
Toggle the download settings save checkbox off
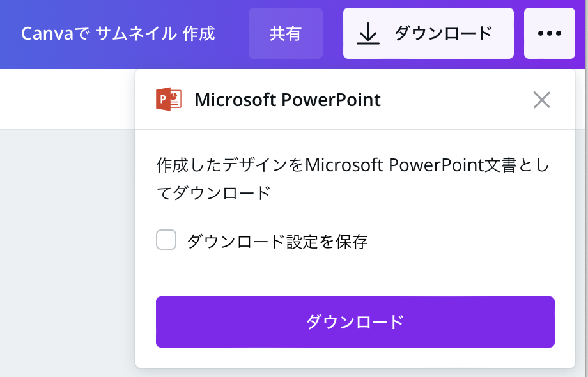[166, 240]
